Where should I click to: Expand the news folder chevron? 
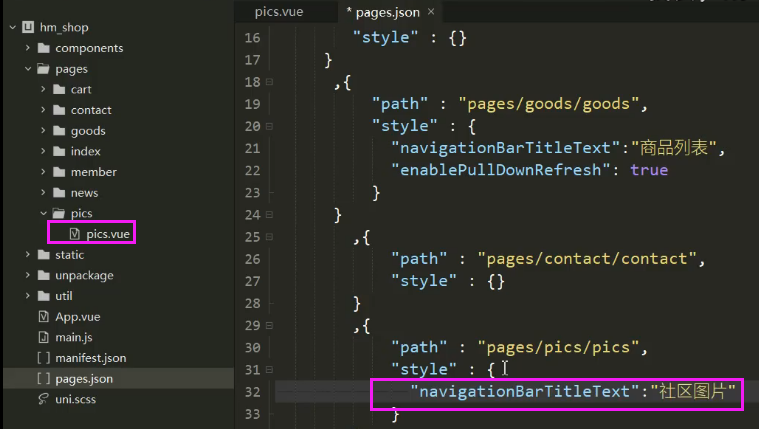[x=43, y=192]
